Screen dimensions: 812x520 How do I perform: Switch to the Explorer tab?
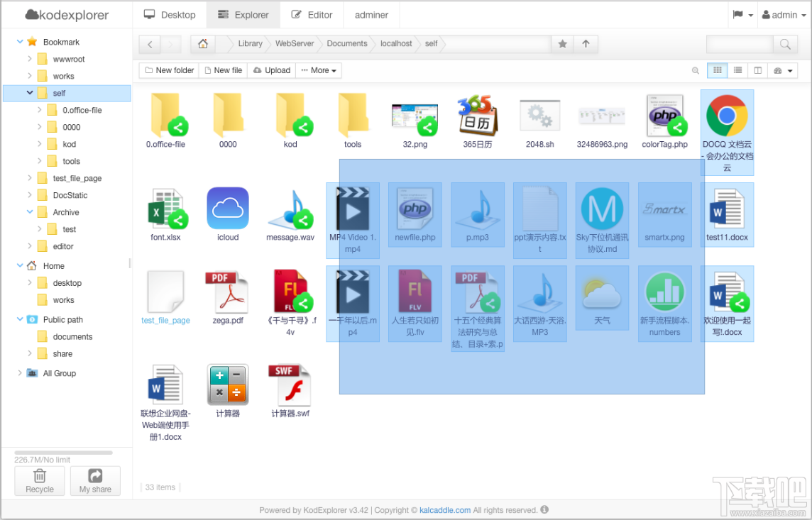coord(243,14)
